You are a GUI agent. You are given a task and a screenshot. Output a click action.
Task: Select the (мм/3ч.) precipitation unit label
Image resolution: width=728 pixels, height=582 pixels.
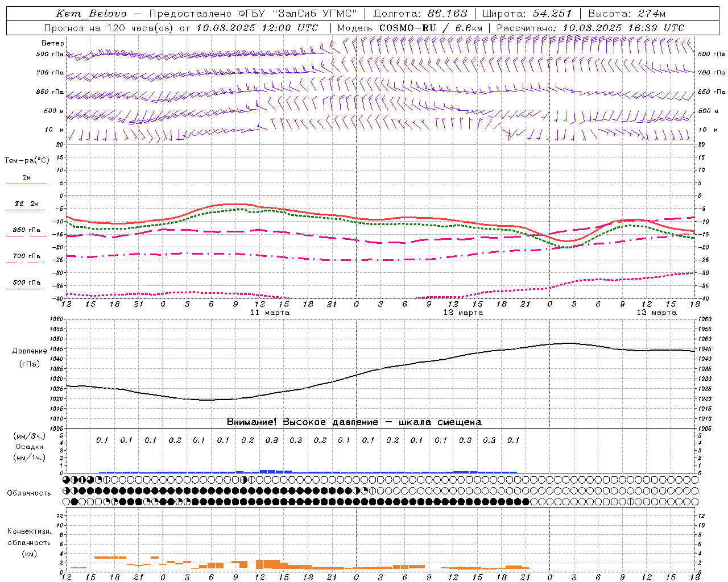(30, 436)
